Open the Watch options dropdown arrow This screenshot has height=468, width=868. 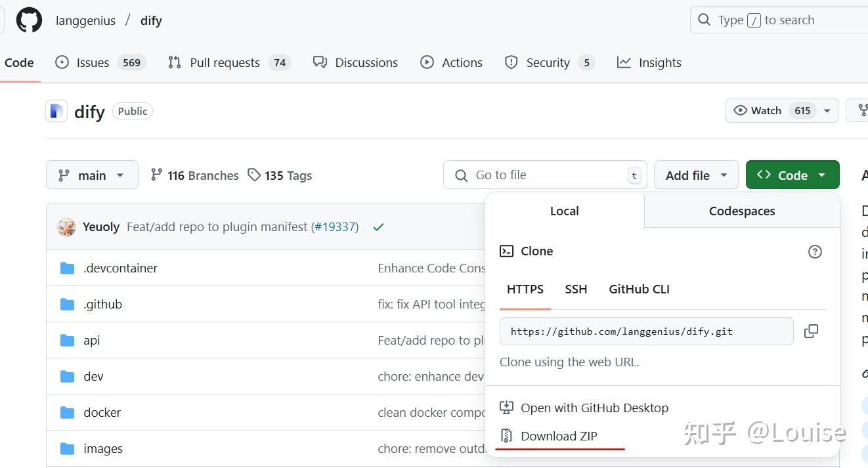(827, 110)
